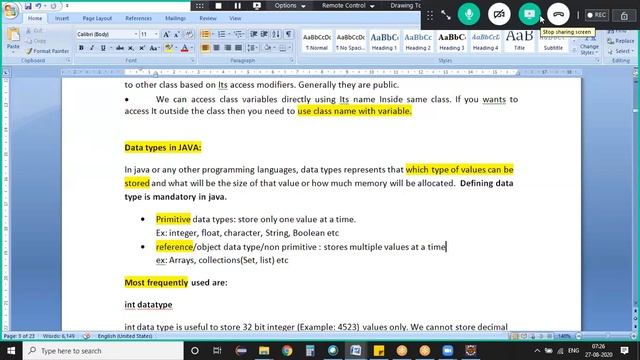
Task: Open the Mailings tab
Action: 175,18
